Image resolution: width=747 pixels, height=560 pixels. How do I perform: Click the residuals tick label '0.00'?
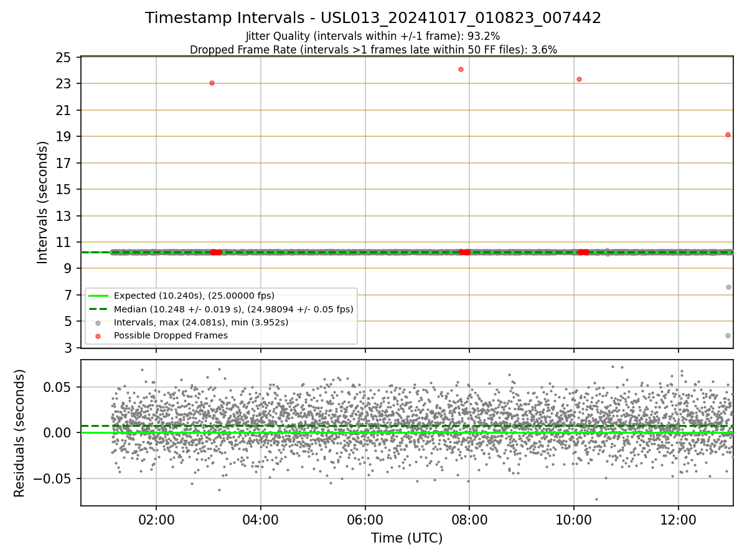pyautogui.click(x=56, y=433)
